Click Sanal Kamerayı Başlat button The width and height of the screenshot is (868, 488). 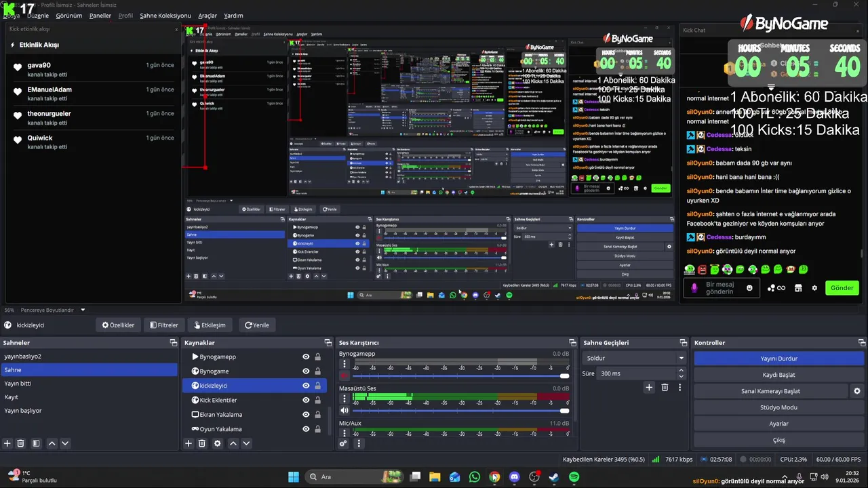tap(770, 391)
